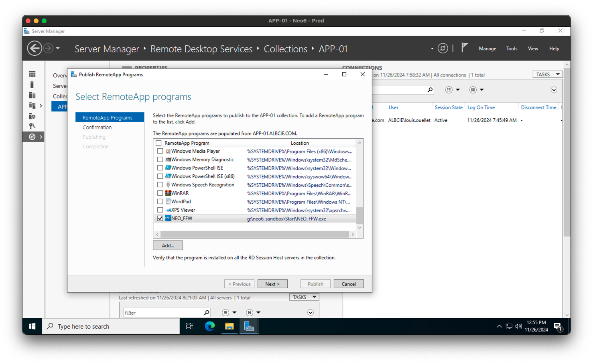Open the TASKS dropdown in Connections panel

click(547, 74)
